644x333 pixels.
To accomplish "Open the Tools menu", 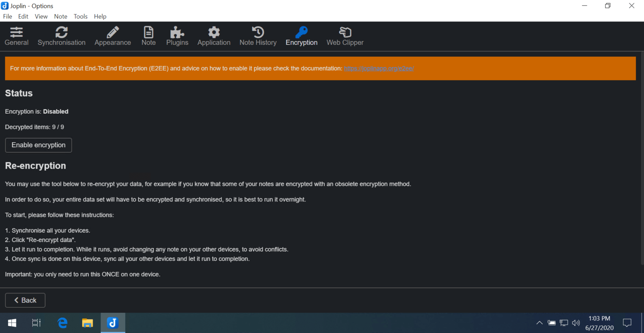I will pos(80,16).
